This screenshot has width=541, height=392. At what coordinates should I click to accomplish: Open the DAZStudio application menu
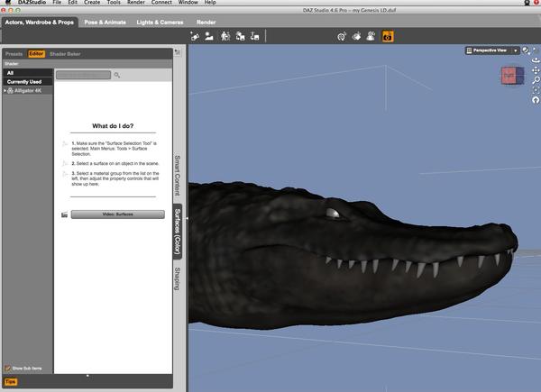[32, 2]
